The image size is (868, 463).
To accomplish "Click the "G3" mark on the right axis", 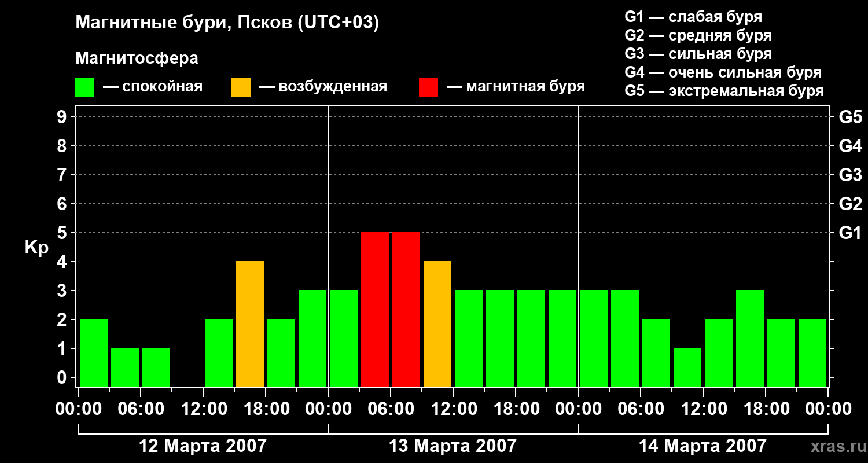I will click(851, 175).
